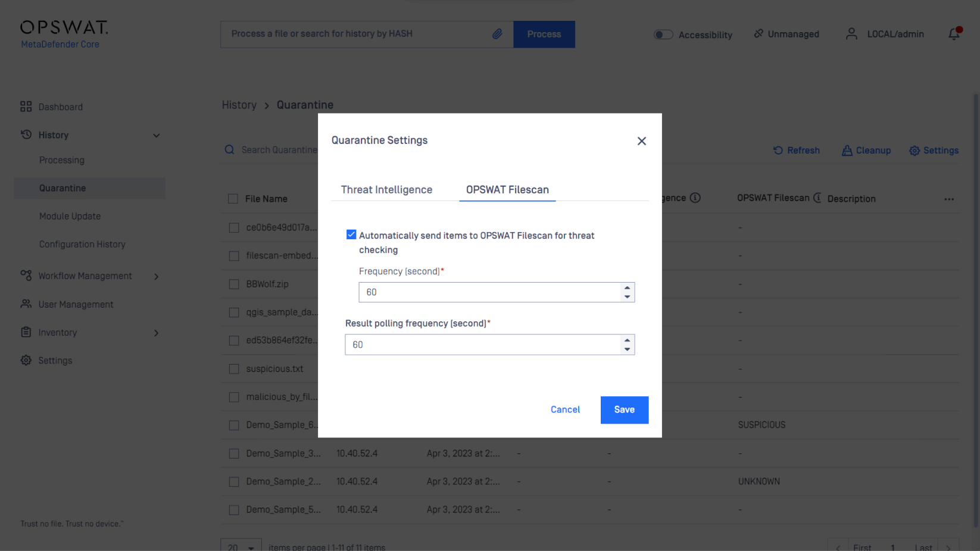Select the Demo_Sample_3 checkbox

coord(234,453)
